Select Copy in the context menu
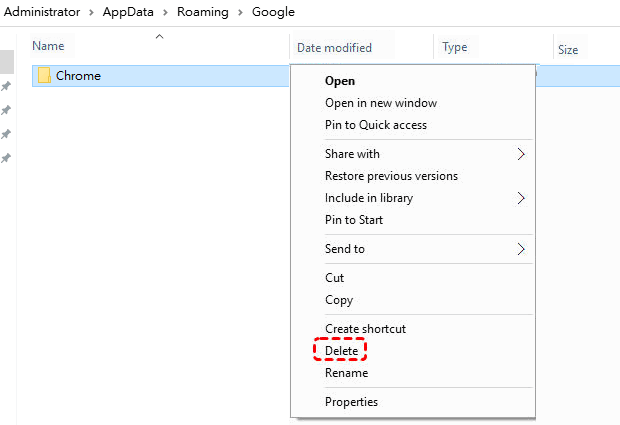The width and height of the screenshot is (620, 425). pos(338,300)
